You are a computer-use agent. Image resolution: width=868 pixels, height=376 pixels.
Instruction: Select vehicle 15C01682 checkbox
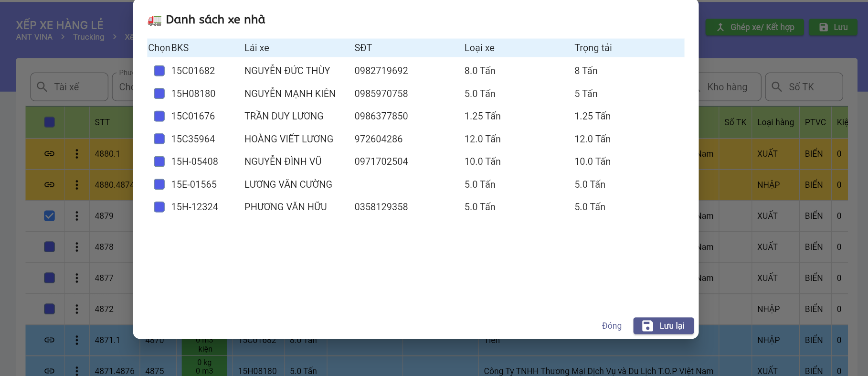(x=159, y=71)
